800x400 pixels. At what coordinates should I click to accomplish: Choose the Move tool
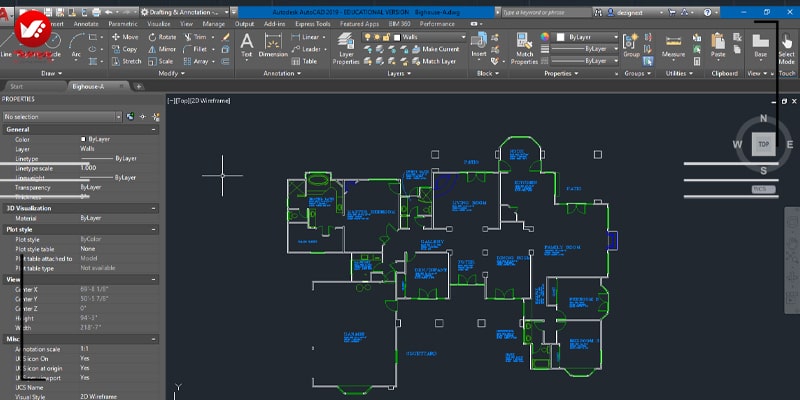click(125, 37)
